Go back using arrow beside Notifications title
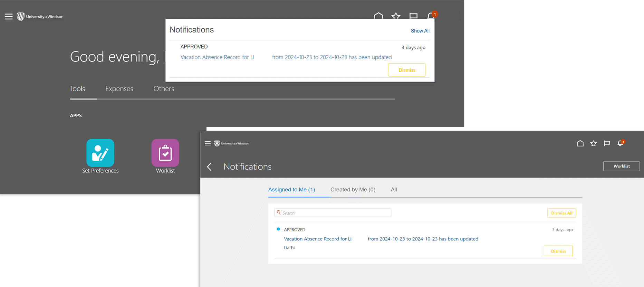 209,167
